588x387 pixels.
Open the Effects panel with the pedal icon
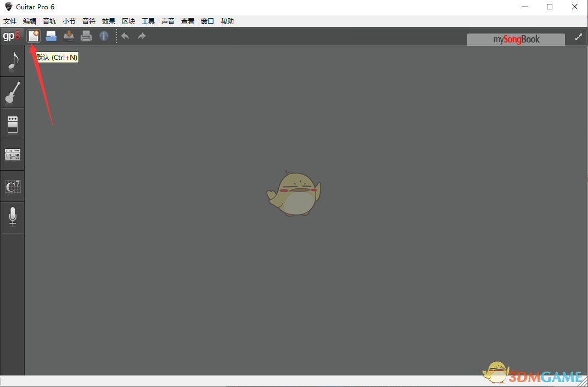pyautogui.click(x=13, y=124)
